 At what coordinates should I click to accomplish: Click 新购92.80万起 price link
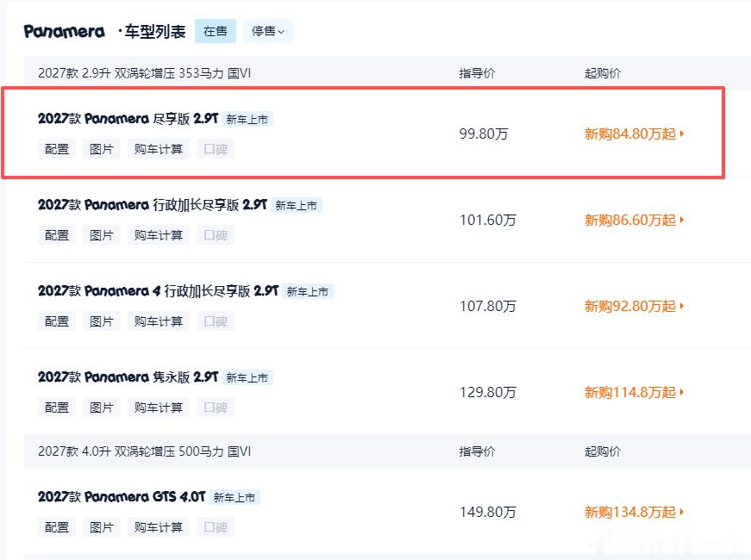coord(630,306)
